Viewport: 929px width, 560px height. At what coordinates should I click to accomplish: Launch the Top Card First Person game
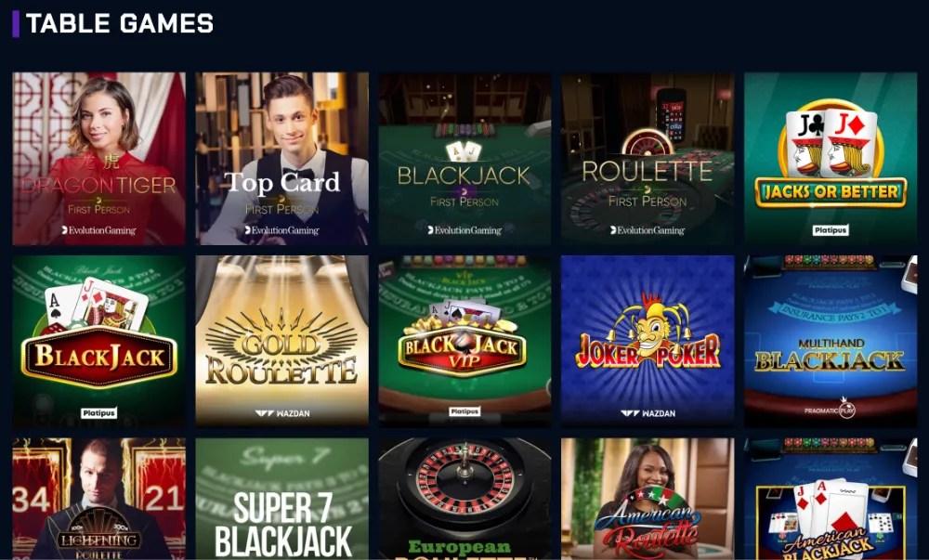282,159
